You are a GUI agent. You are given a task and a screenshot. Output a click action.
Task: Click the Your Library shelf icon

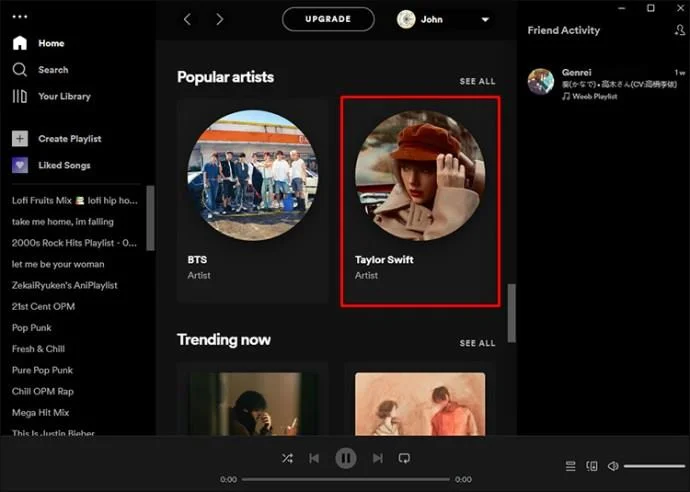coord(20,96)
